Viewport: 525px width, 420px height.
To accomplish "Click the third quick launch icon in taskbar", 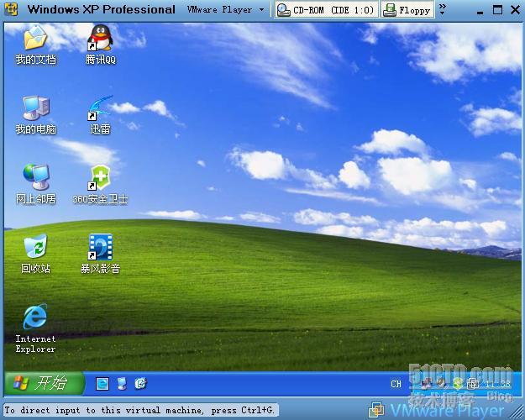I will (141, 383).
